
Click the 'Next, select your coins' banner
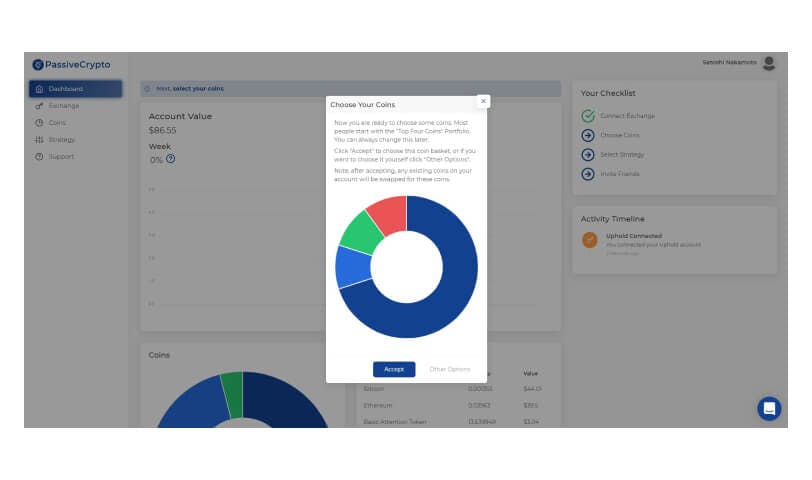coord(351,89)
